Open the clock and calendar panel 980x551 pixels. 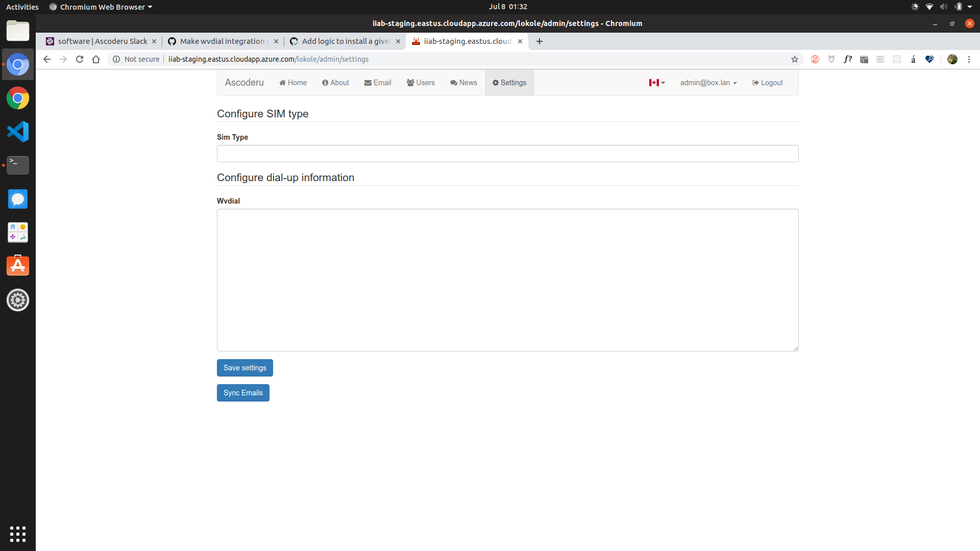point(508,7)
